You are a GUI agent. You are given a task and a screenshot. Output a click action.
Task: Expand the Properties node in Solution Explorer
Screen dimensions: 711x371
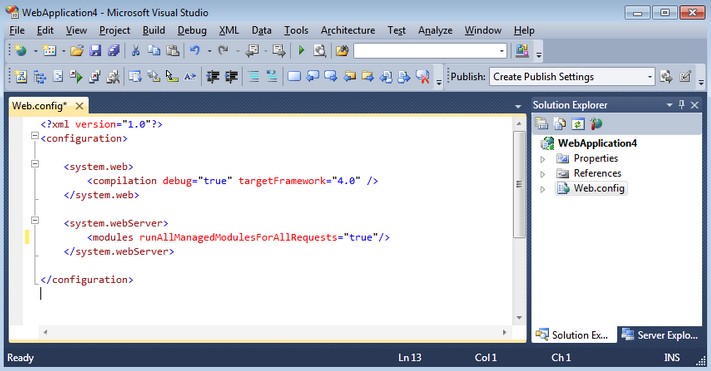coord(543,159)
